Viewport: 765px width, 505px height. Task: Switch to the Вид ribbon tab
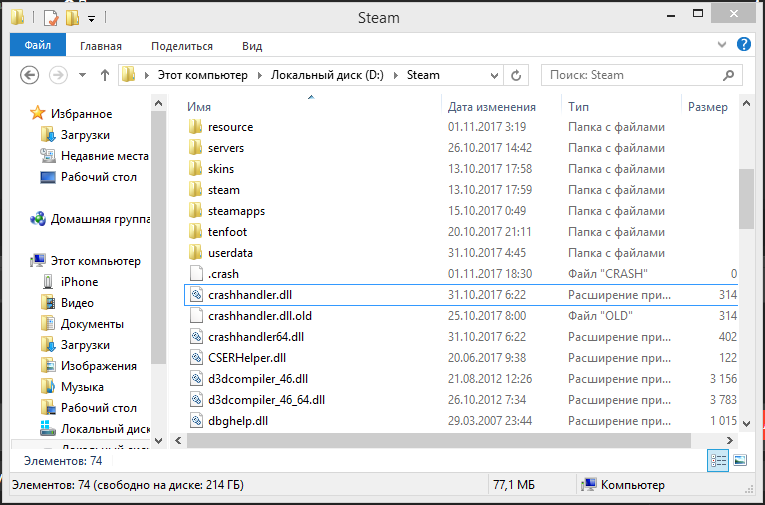pyautogui.click(x=252, y=46)
